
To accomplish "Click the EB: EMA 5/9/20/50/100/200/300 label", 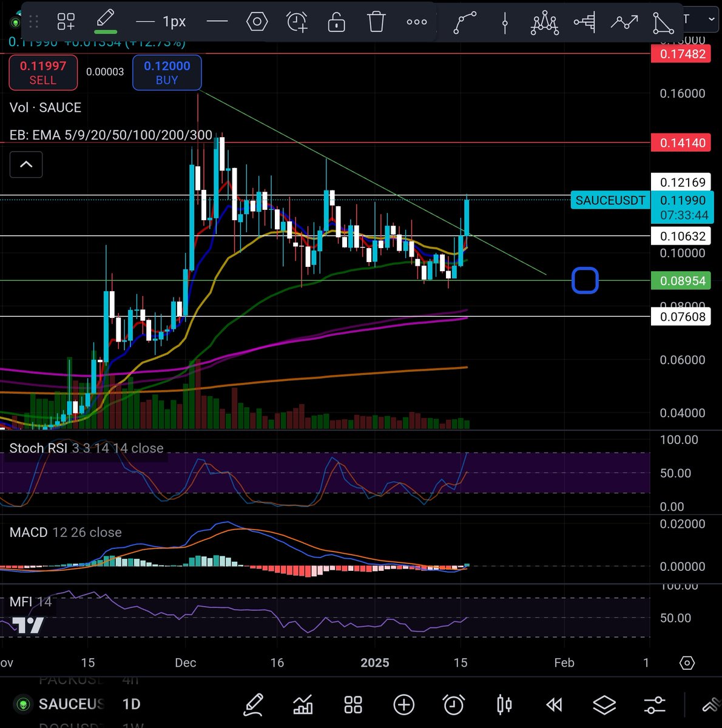I will click(111, 135).
